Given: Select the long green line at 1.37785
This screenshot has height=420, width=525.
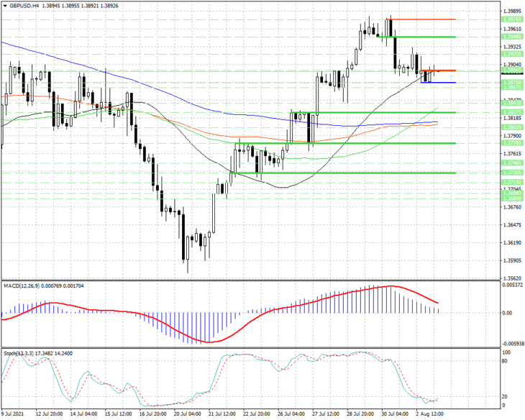Looking at the screenshot, I should (x=345, y=143).
